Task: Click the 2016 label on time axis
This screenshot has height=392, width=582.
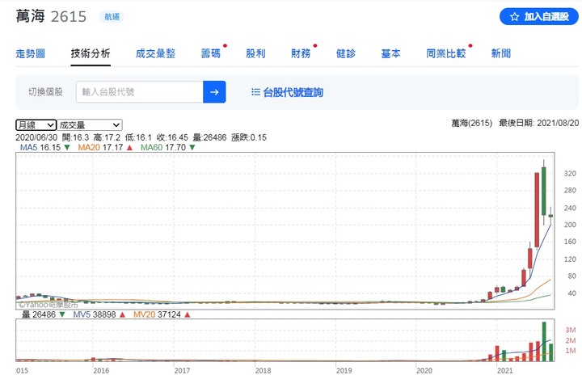Action: [101, 370]
